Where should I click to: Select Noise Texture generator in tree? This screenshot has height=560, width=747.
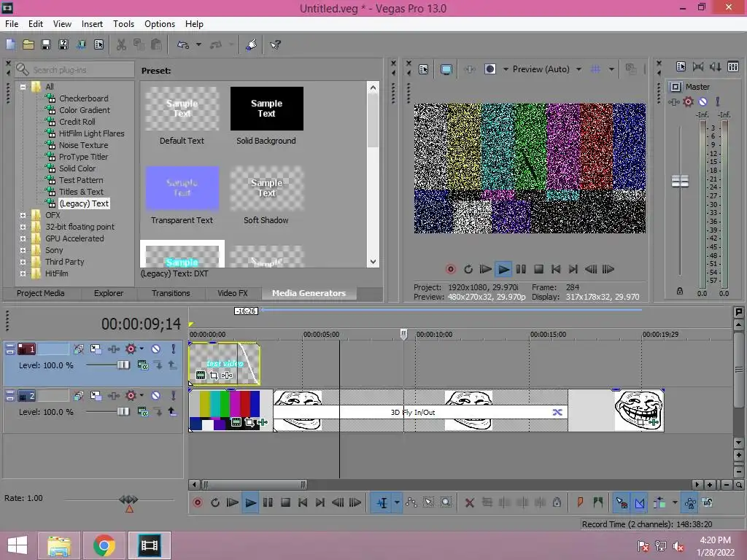coord(83,145)
